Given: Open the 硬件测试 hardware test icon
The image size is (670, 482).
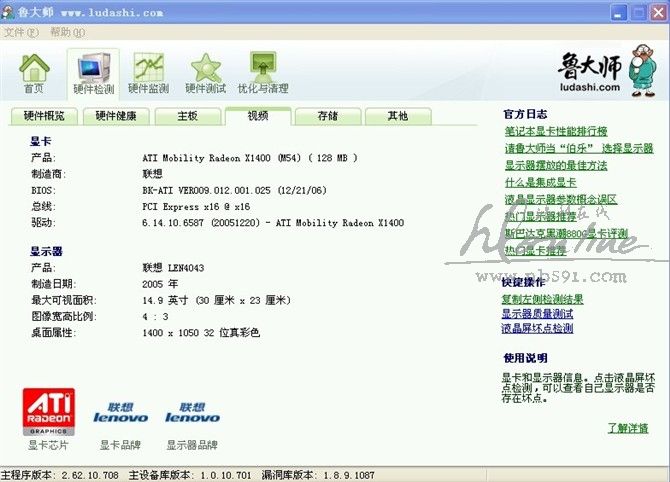Looking at the screenshot, I should coord(206,73).
